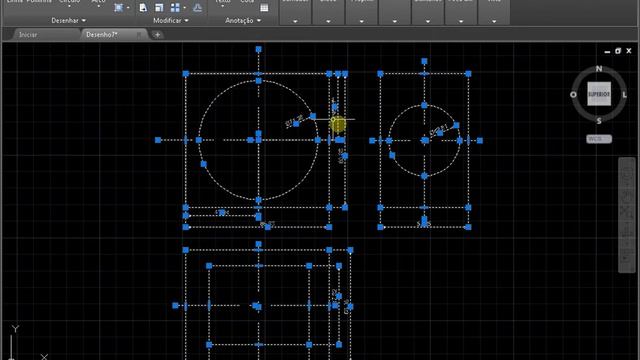Click the Stretch tool icon in Modificar
This screenshot has width=640, height=360.
143,7
